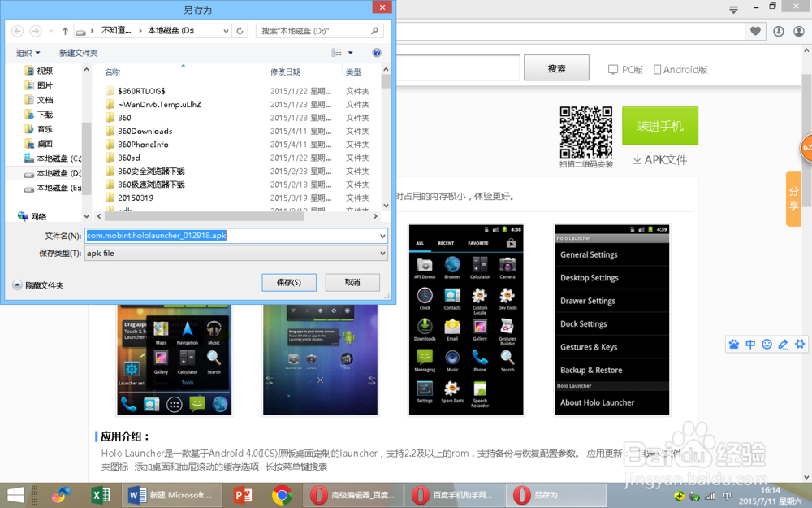
Task: Open the 分享 share side tab
Action: (x=794, y=198)
